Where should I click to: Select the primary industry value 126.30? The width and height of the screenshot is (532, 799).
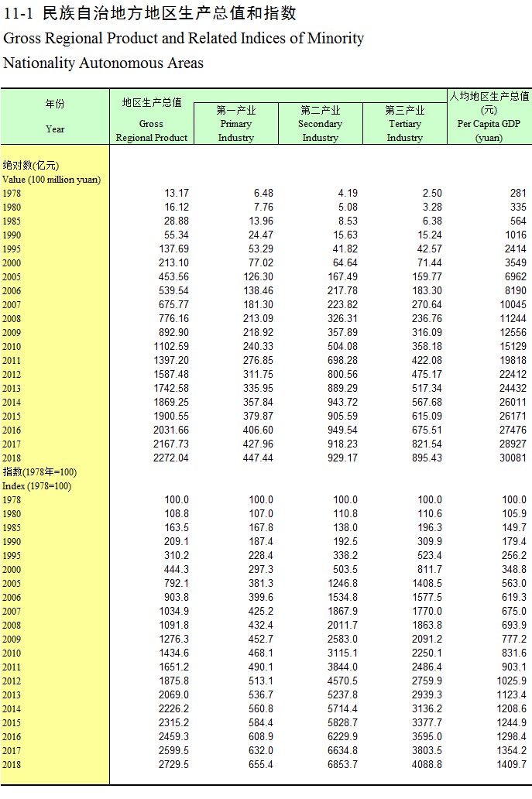point(258,276)
